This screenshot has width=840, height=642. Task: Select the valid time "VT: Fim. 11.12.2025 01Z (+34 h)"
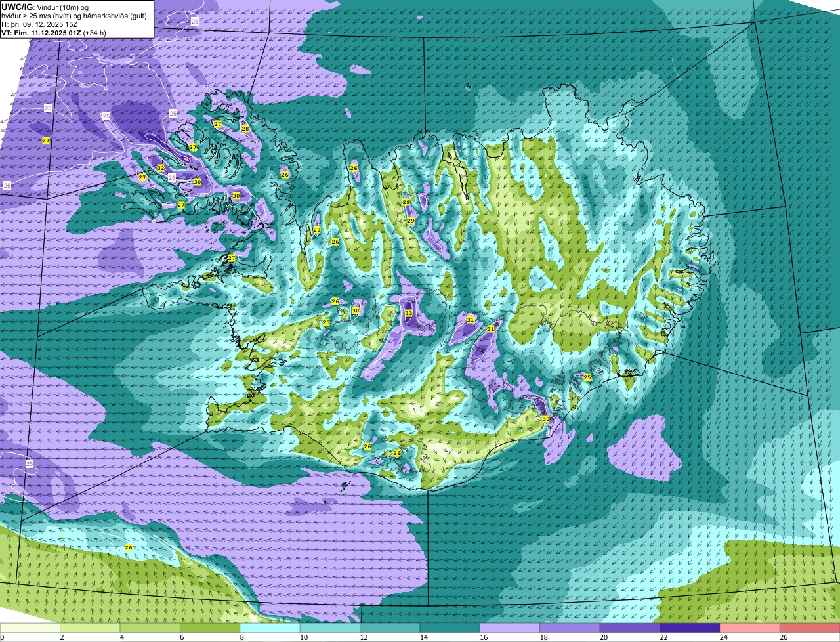[54, 32]
